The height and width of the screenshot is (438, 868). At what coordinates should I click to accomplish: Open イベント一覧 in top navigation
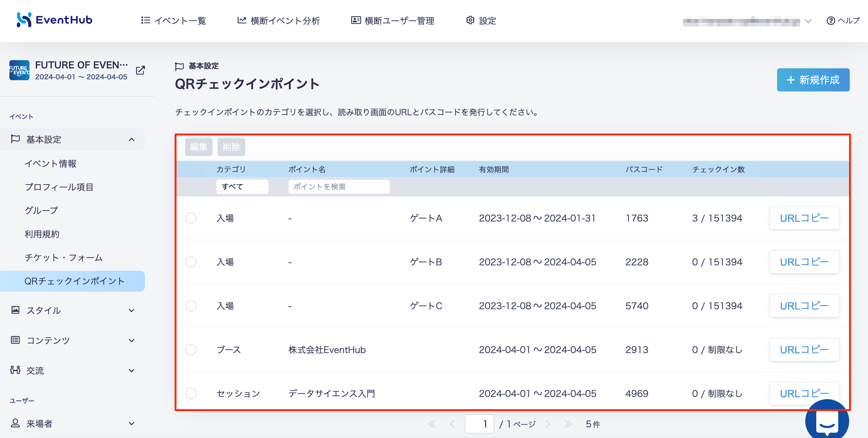(x=173, y=21)
